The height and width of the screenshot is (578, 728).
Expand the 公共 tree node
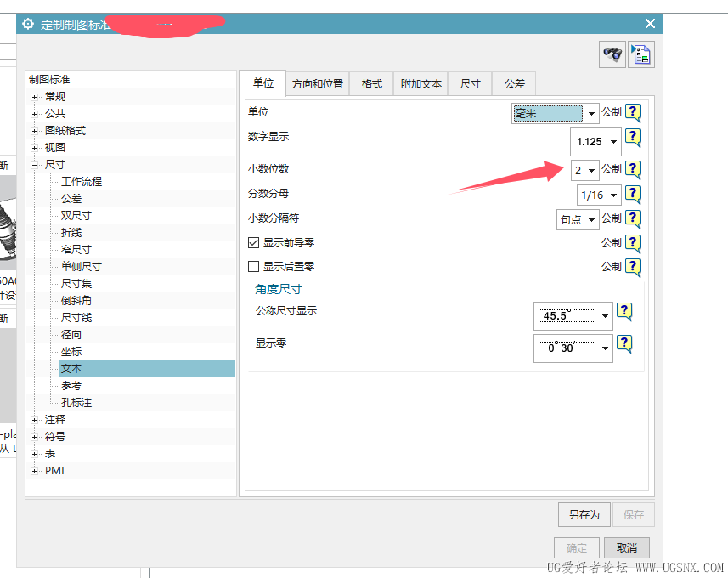coord(34,114)
